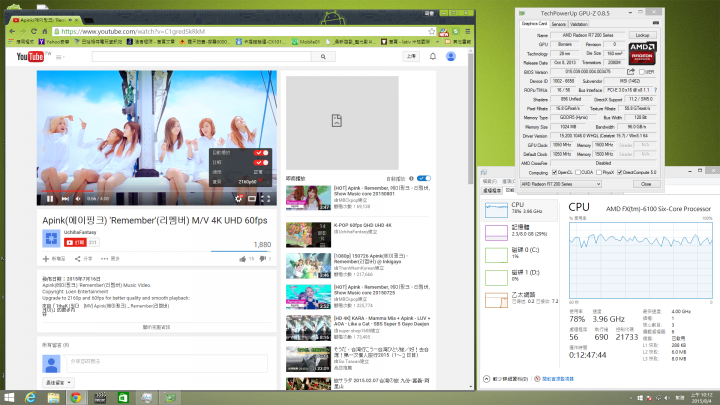Open YouTube notifications bell
Viewport: 720px width, 405px height.
(x=433, y=56)
